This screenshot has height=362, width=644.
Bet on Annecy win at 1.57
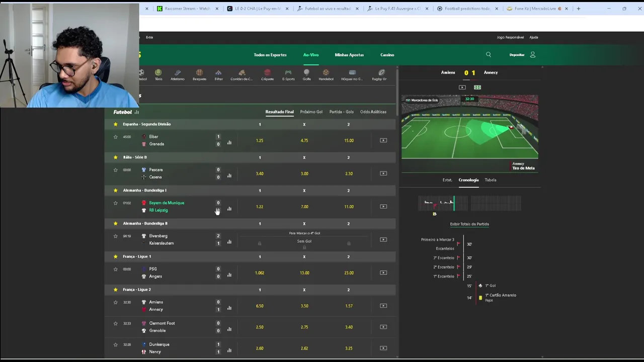[349, 306]
